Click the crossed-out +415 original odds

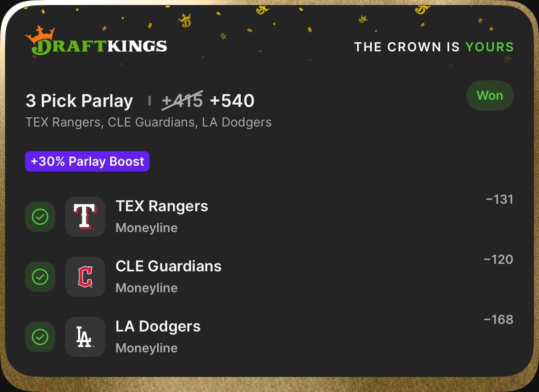click(182, 101)
